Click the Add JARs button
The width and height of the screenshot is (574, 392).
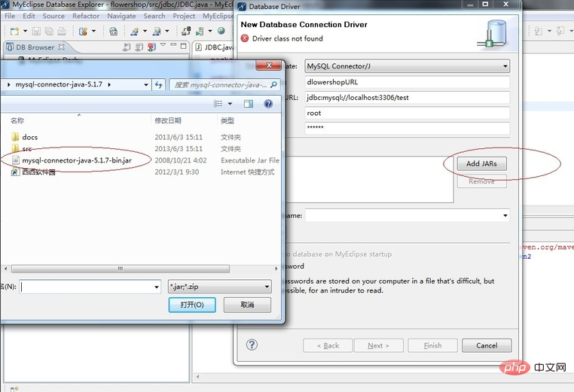click(482, 164)
